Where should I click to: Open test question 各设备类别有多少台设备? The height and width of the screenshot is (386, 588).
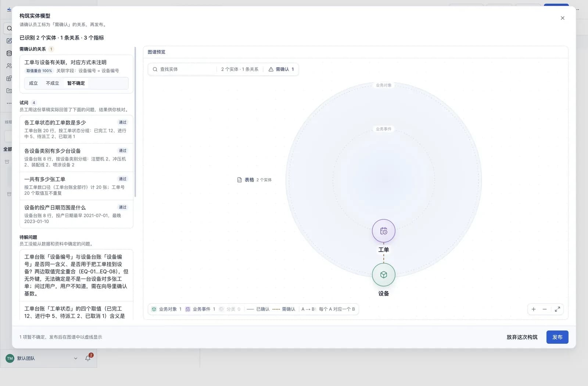[76, 158]
